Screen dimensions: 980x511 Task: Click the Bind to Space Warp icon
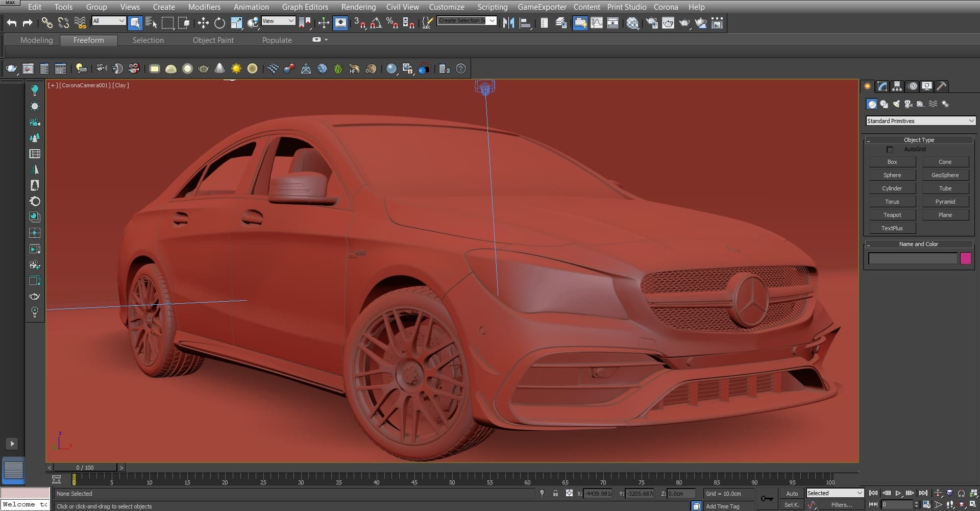coord(80,22)
